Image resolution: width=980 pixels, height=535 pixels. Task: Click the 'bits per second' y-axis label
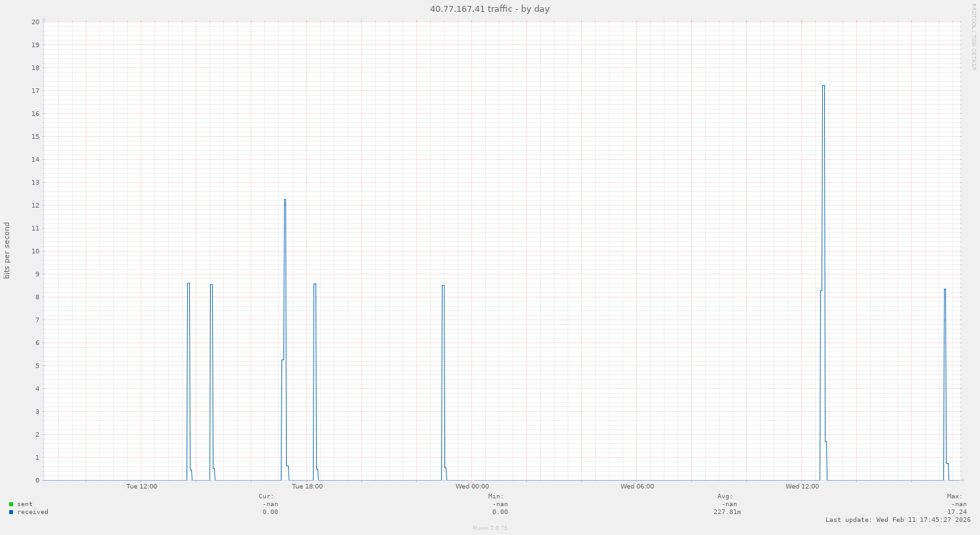(x=7, y=250)
